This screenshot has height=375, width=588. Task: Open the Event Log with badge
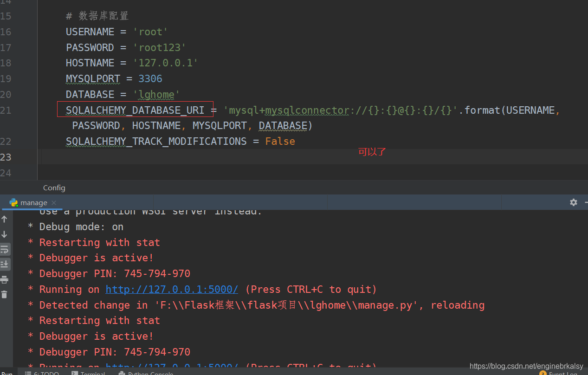pyautogui.click(x=559, y=373)
